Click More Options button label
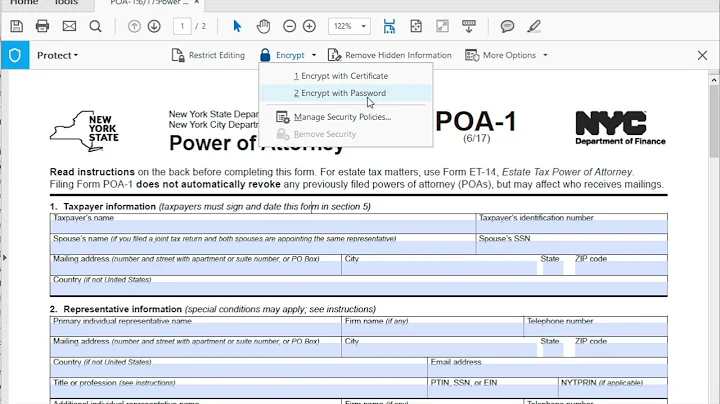720x404 pixels. tap(510, 55)
